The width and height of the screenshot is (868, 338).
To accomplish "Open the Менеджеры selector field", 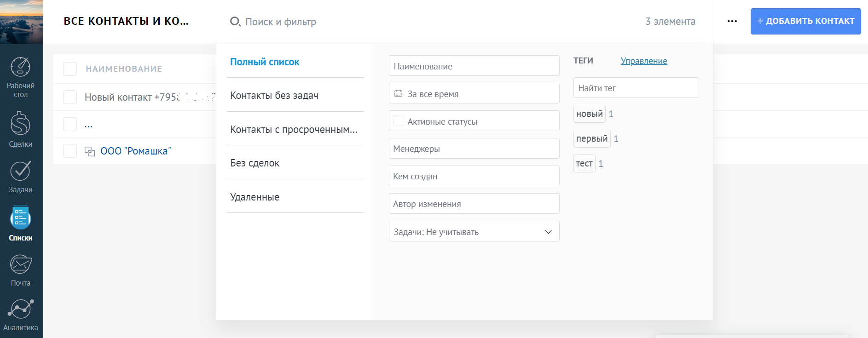I will point(474,149).
